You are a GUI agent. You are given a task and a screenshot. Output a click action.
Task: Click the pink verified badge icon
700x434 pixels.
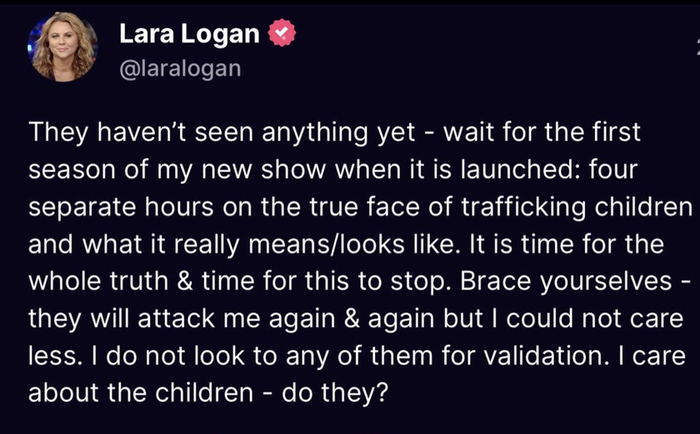pyautogui.click(x=284, y=34)
